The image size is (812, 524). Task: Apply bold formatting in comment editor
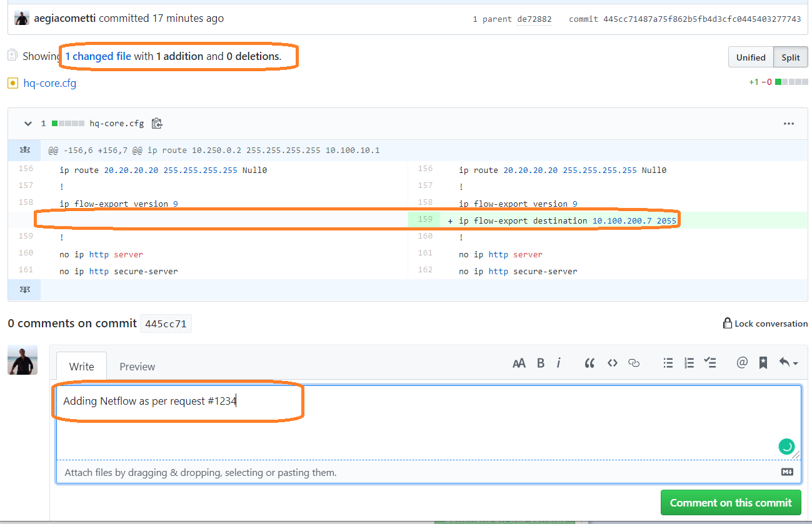coord(541,363)
